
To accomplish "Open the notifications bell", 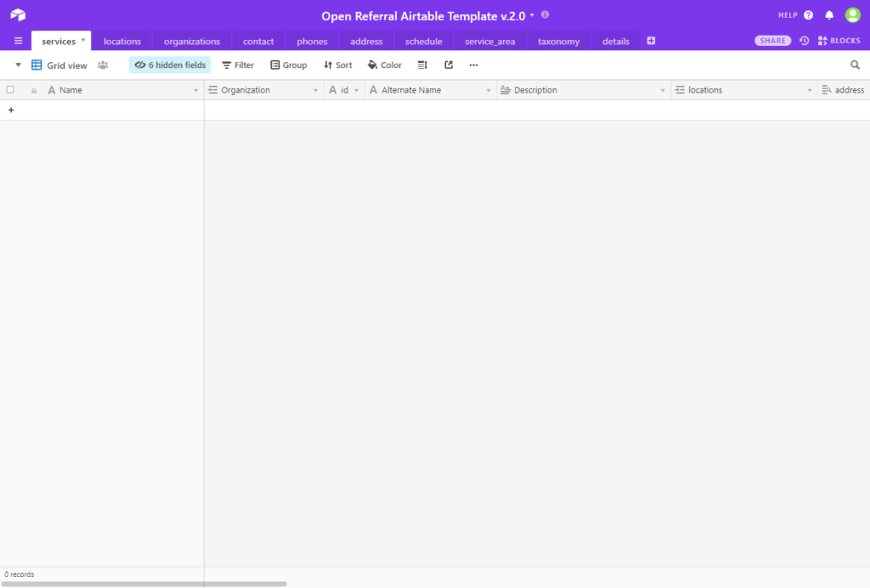I will pyautogui.click(x=829, y=15).
